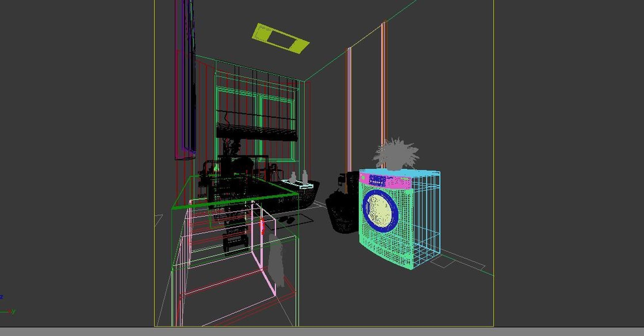Viewport: 644px width, 336px height.
Task: Select the gray plant atop the washer
Action: (x=396, y=155)
